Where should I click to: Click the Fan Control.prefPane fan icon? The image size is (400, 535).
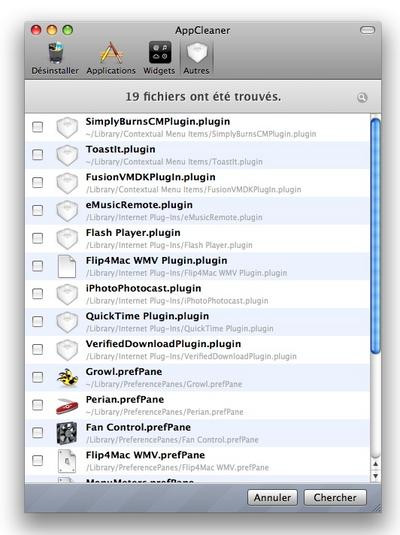[67, 433]
